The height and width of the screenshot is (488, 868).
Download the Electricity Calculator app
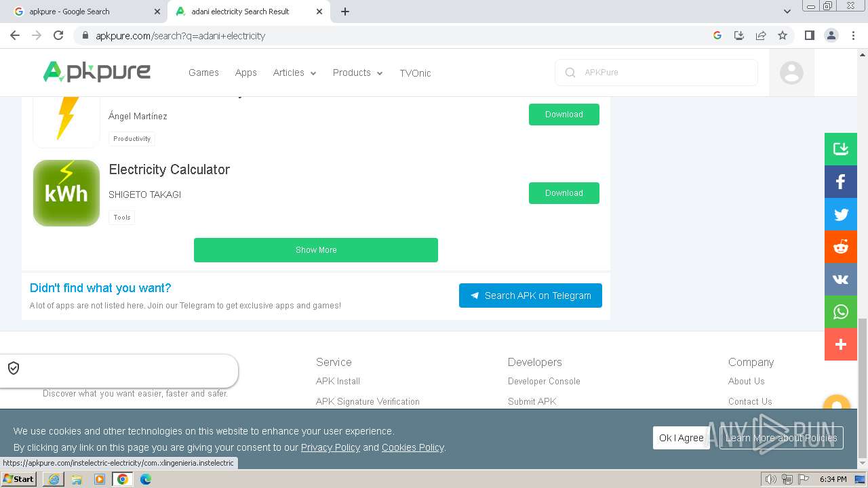click(x=564, y=193)
